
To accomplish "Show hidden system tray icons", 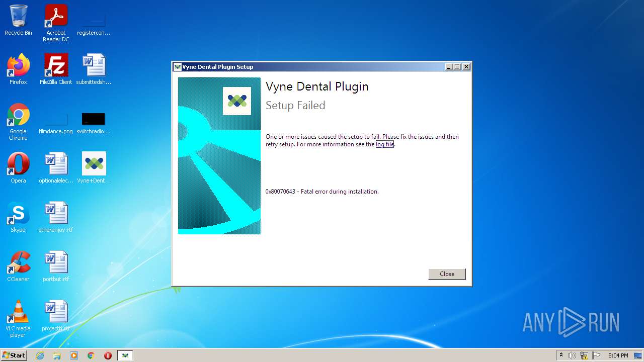I will tap(561, 355).
